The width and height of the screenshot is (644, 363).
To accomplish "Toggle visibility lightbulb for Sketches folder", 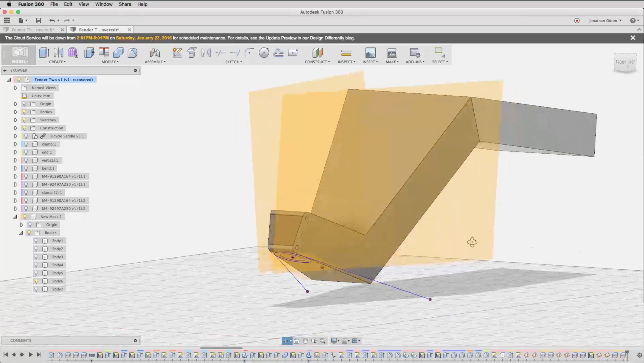I will (24, 120).
